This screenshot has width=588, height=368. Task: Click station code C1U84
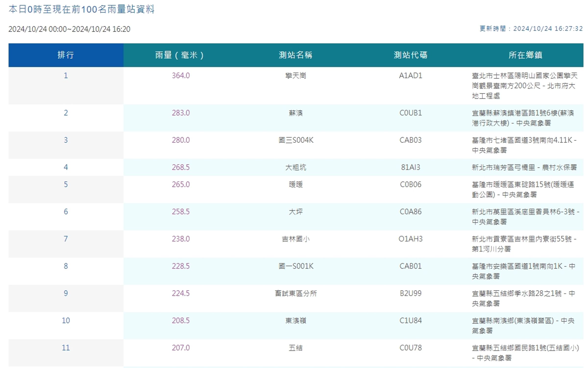pos(411,320)
